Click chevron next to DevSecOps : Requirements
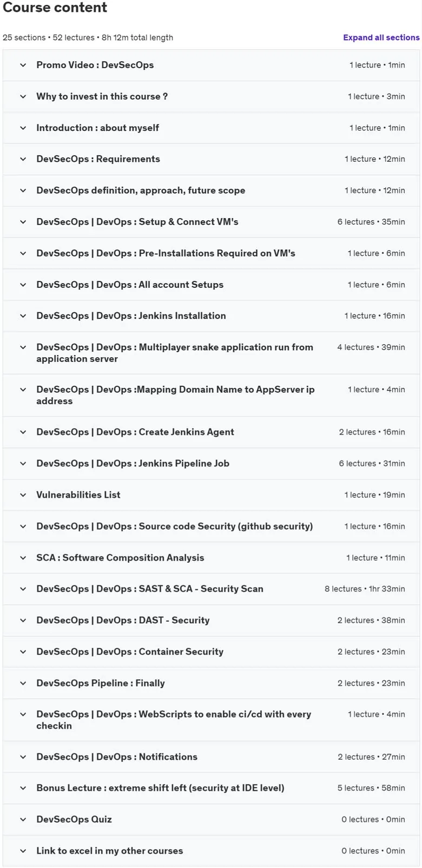 point(23,159)
